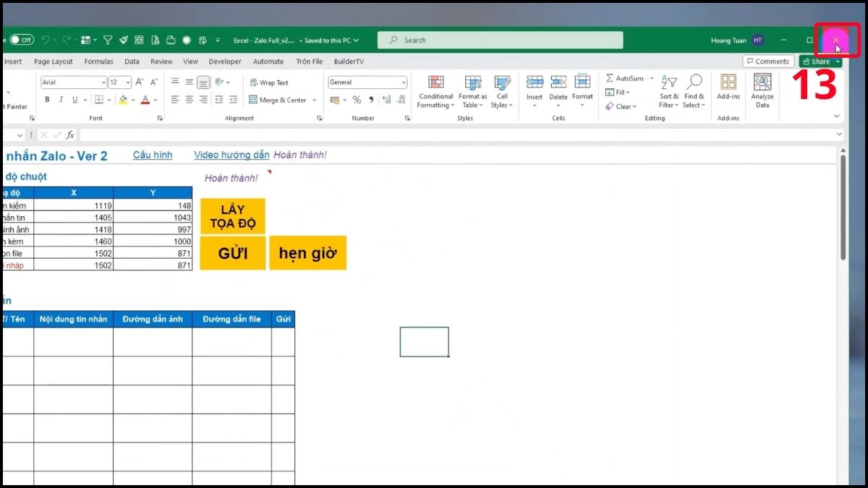Viewport: 868px width, 488px height.
Task: Toggle the AutoSave switch
Action: (x=21, y=40)
